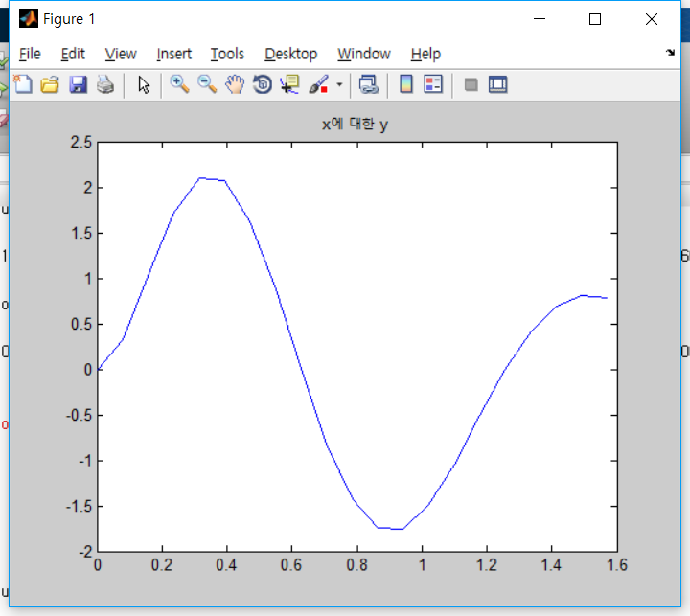This screenshot has height=616, width=690.
Task: Click the plot title "x에 대한 y"
Action: [356, 125]
